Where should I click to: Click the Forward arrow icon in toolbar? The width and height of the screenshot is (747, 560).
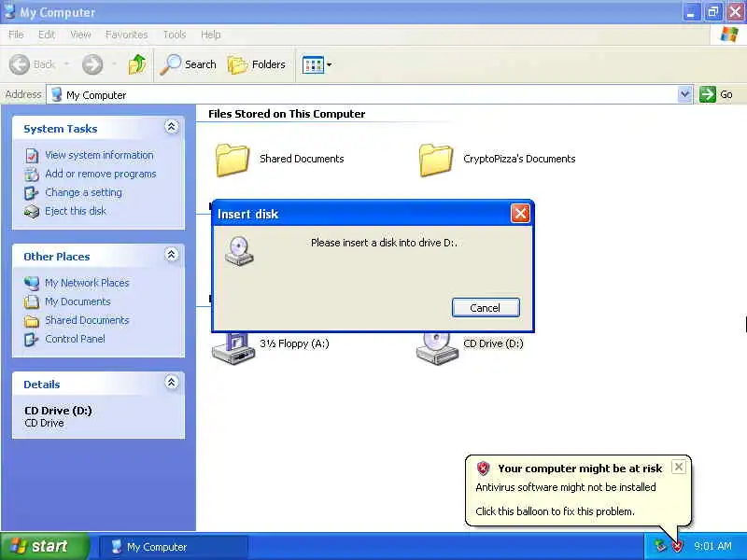92,64
